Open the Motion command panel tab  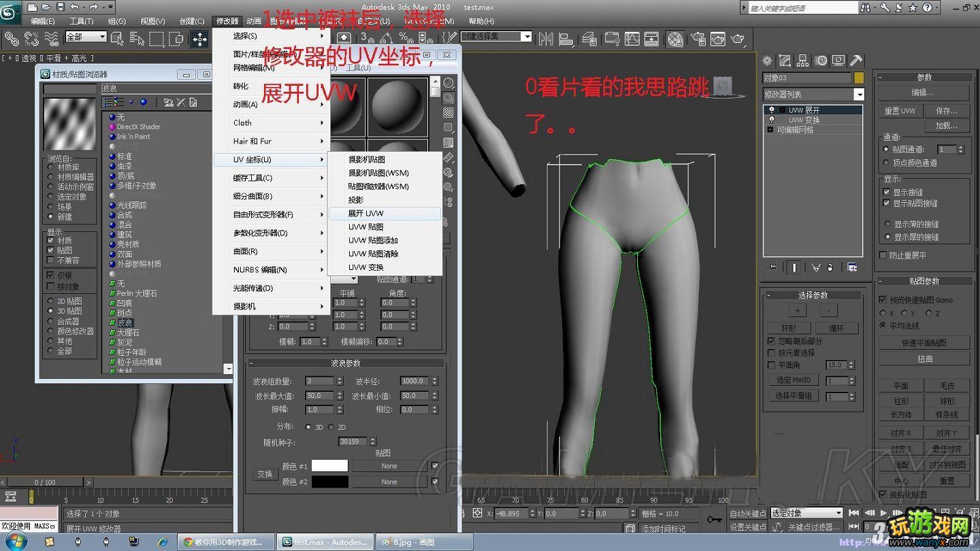click(x=821, y=61)
